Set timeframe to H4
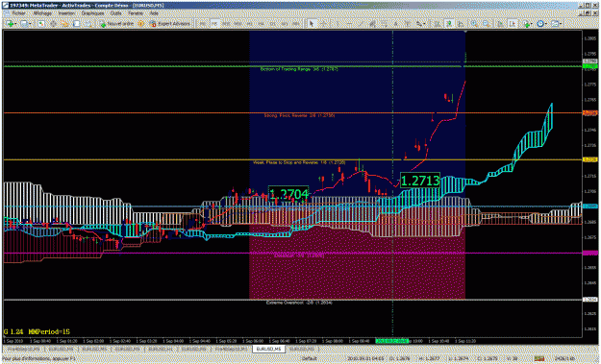This screenshot has width=601, height=364. point(261,24)
